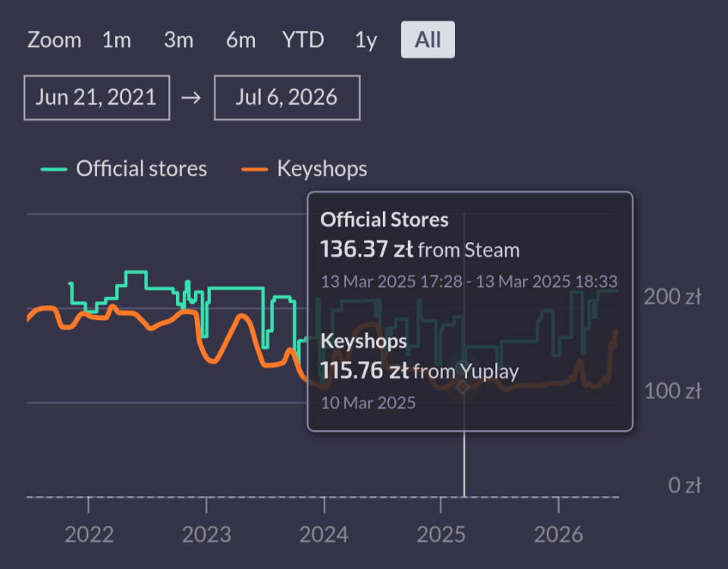The image size is (728, 569).
Task: Select the All zoom range
Action: click(428, 40)
